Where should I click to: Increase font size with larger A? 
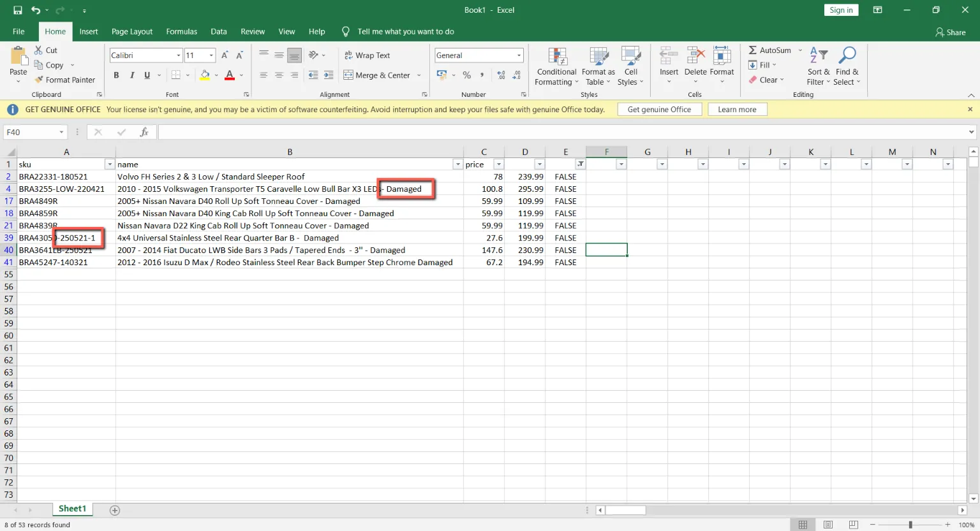(225, 55)
